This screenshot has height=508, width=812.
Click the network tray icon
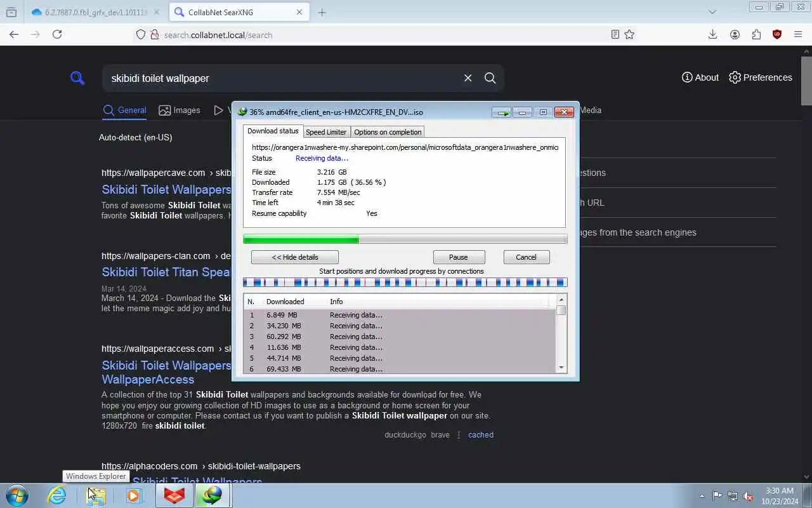(733, 496)
